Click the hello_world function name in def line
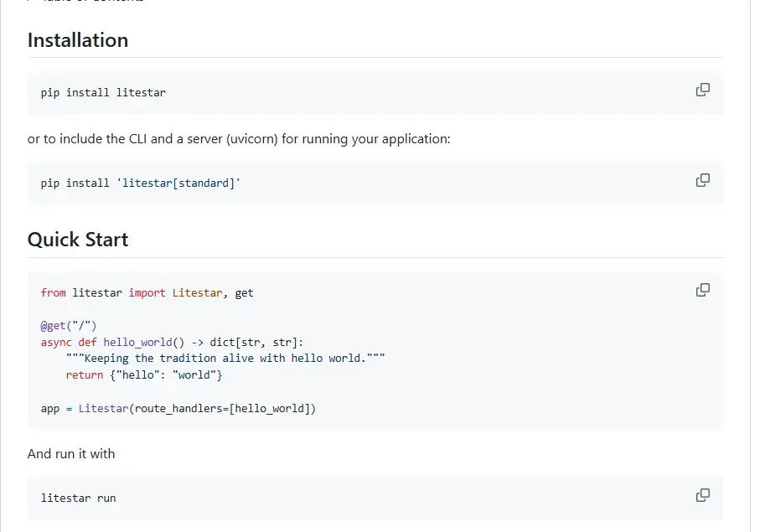 pos(137,343)
